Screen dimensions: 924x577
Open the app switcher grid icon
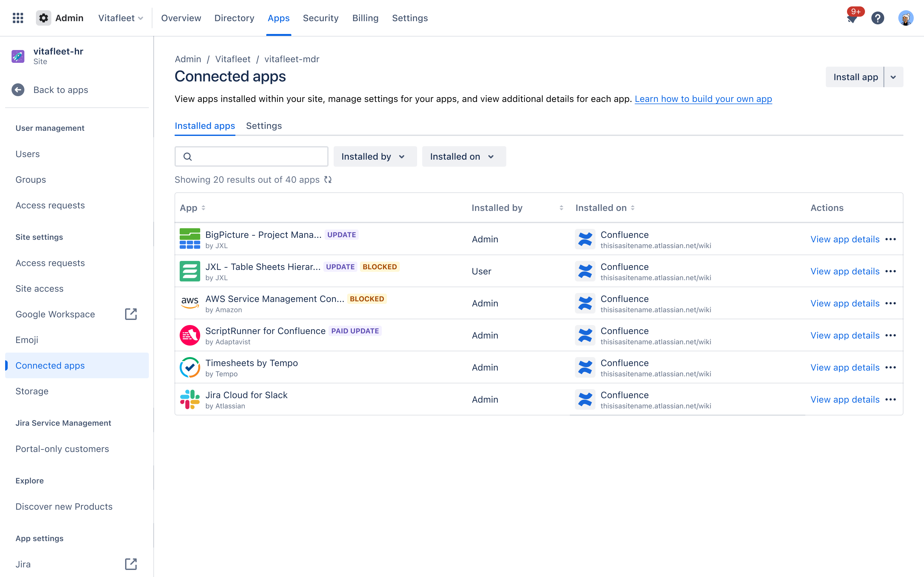point(18,18)
